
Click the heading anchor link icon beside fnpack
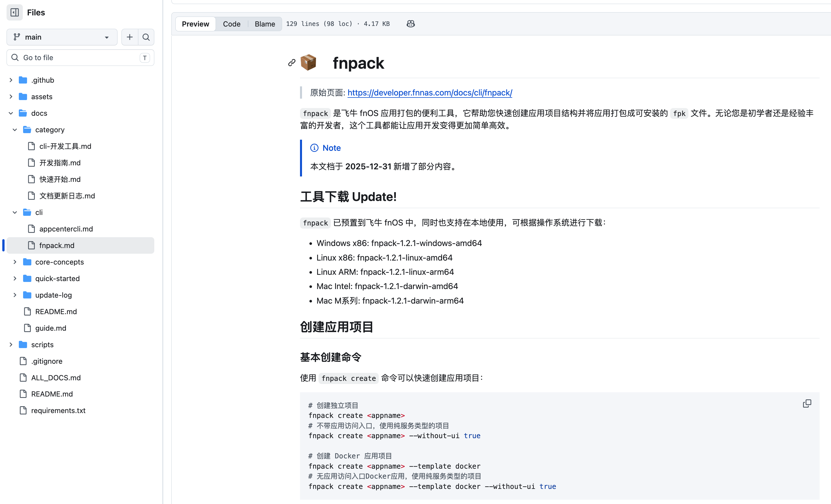(x=292, y=63)
